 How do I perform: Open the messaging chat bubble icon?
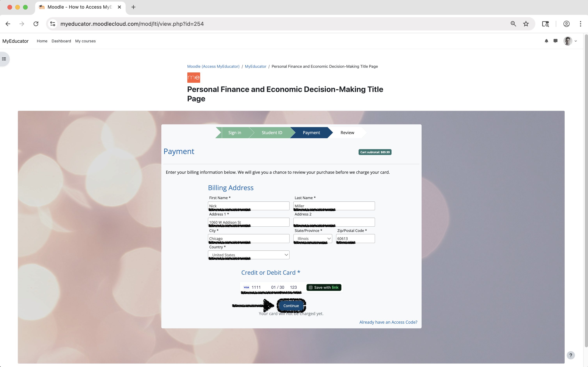coord(555,41)
